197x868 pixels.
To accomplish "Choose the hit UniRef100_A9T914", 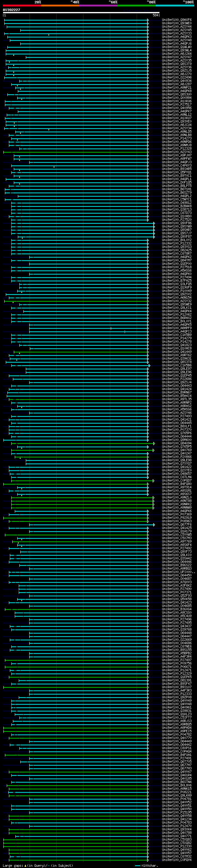I will (177, 487).
